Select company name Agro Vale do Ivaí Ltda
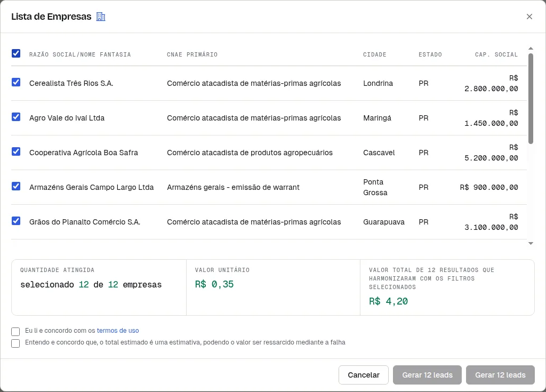This screenshot has width=546, height=392. click(x=67, y=118)
